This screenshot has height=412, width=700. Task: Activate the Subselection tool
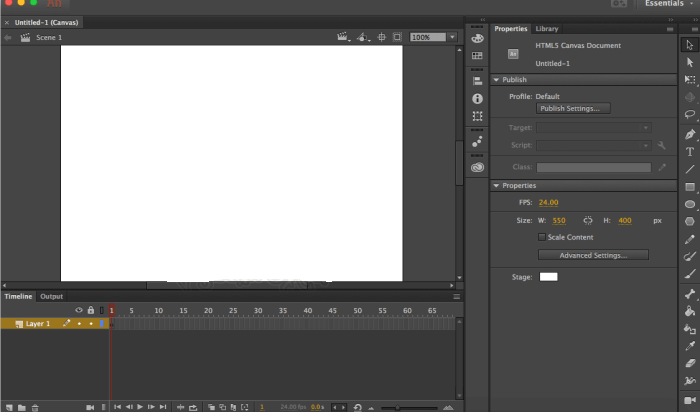tap(689, 62)
